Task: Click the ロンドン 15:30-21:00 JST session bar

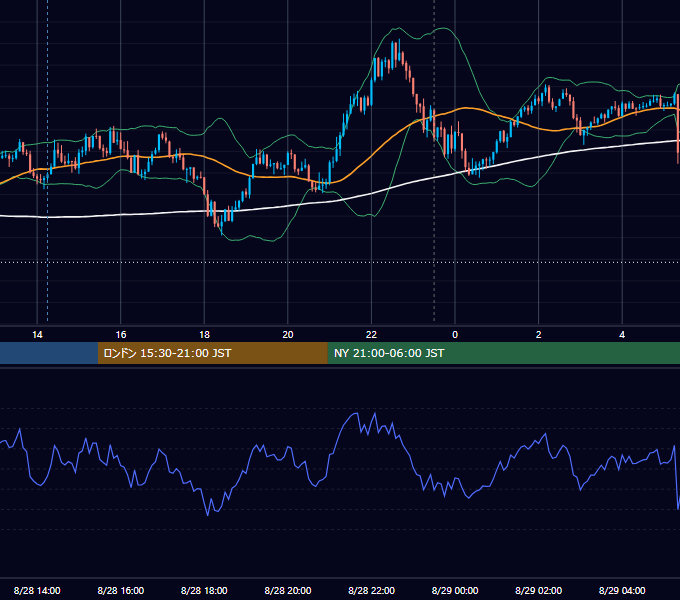Action: 212,353
